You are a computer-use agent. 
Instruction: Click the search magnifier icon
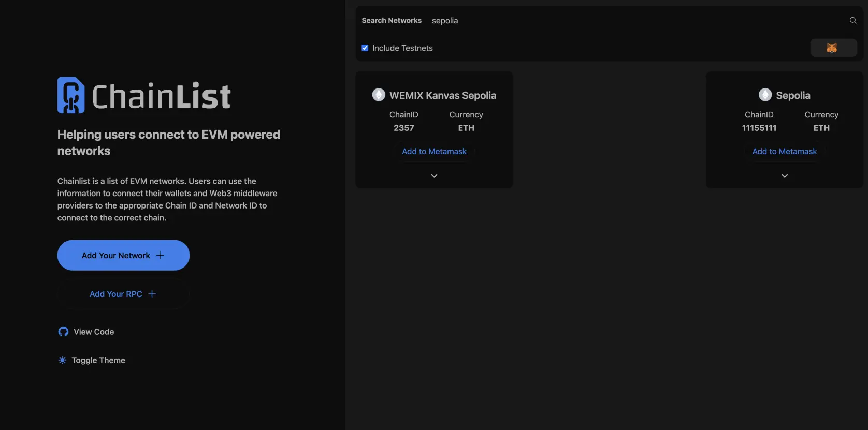(853, 20)
